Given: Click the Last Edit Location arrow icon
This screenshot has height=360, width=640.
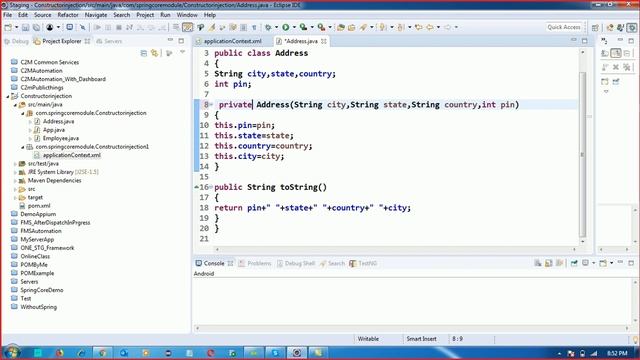Looking at the screenshot, I should click(x=418, y=27).
